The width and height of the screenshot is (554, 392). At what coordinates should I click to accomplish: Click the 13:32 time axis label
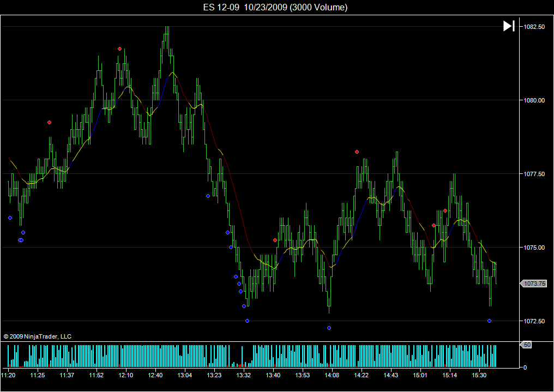click(243, 375)
